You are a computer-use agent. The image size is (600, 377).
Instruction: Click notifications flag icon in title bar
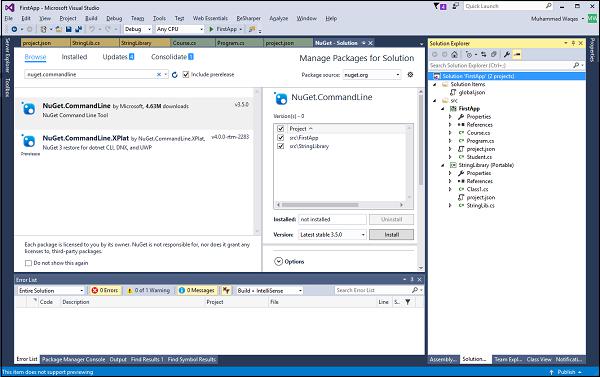pyautogui.click(x=440, y=6)
